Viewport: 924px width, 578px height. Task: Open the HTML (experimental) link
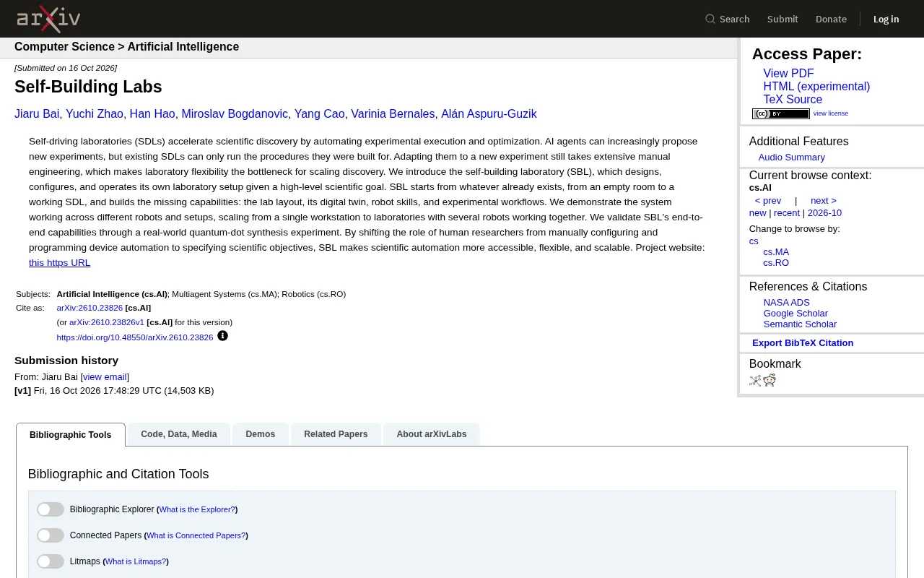click(x=816, y=87)
